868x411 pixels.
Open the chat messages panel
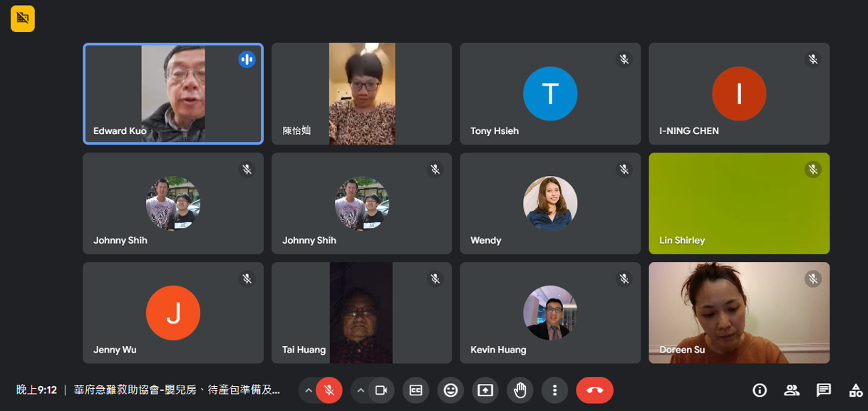tap(824, 390)
